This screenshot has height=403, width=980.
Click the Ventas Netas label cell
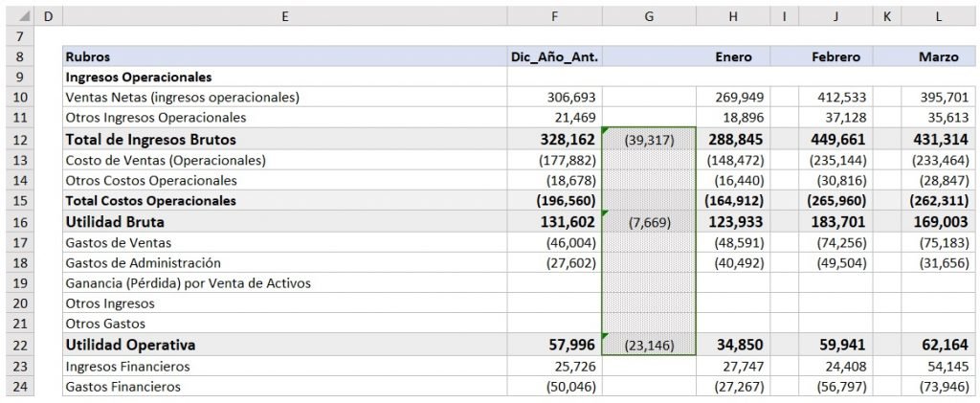(284, 98)
